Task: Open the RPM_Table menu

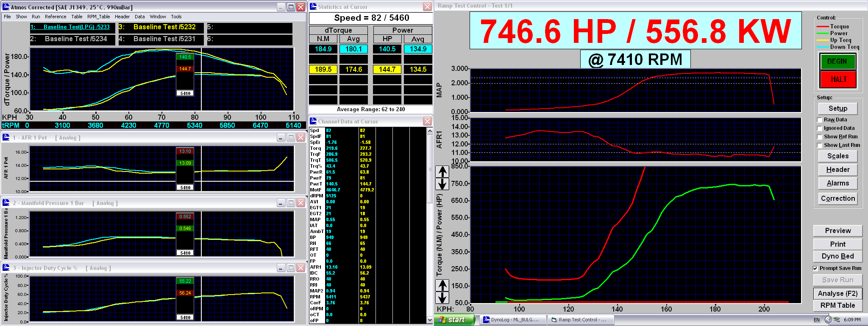Action: [x=98, y=17]
